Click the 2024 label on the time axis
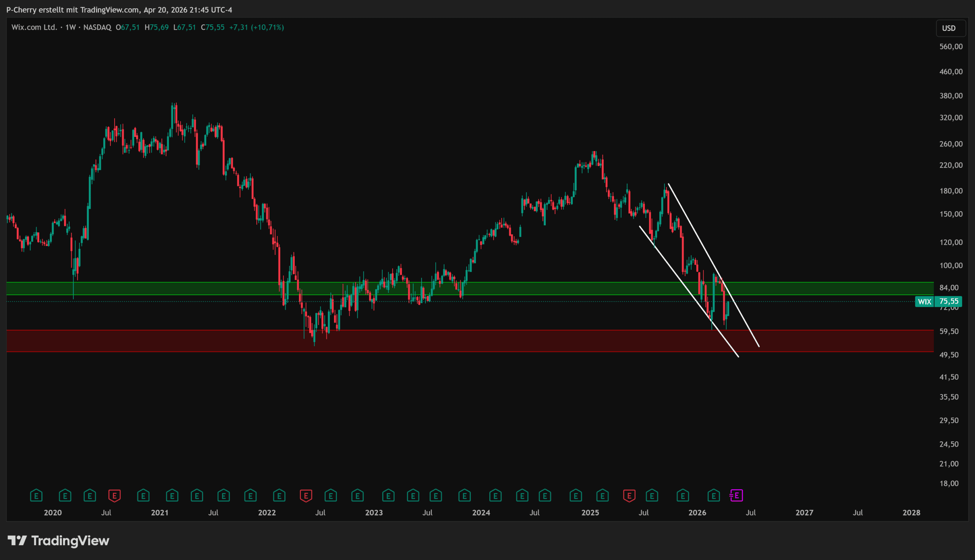The image size is (975, 560). [x=481, y=513]
